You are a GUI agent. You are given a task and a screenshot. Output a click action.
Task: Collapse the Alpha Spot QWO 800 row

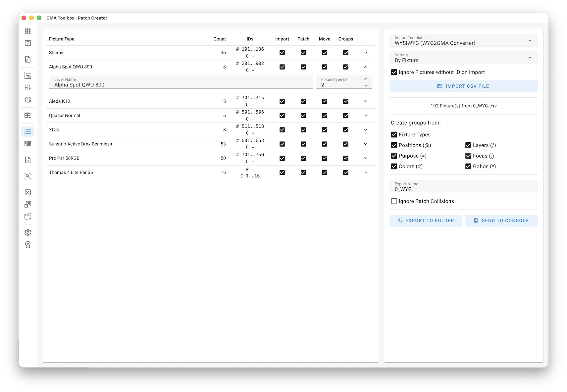(x=366, y=67)
